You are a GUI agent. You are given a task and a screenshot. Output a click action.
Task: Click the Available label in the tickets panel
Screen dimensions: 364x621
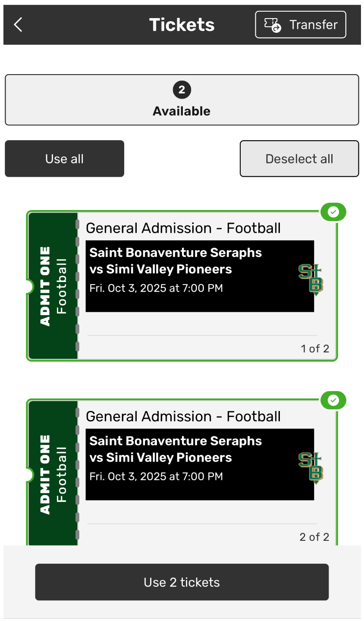tap(182, 111)
